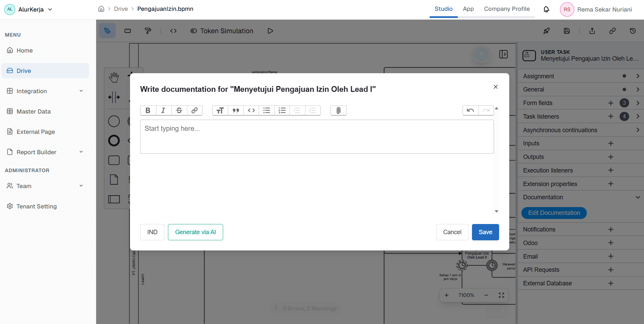Open notifications via the bell icon
This screenshot has width=644, height=324.
pos(546,9)
